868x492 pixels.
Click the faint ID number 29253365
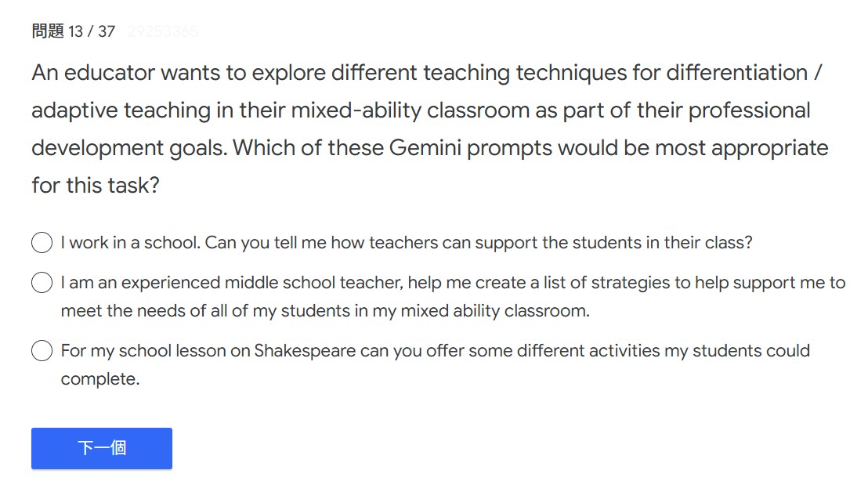coord(163,32)
